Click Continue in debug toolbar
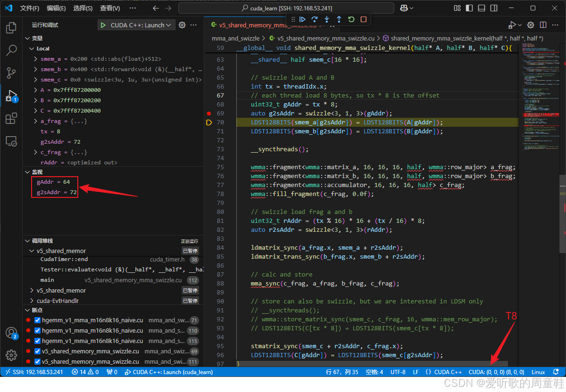 303,19
